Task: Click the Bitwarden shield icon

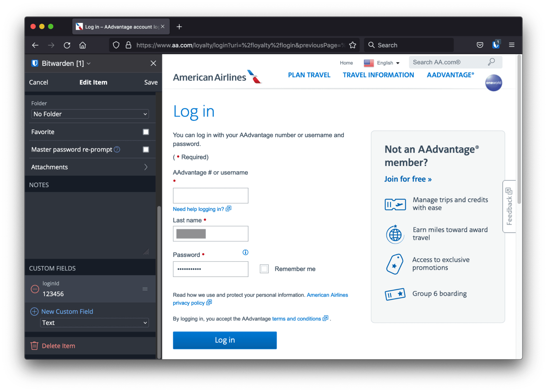Action: (x=496, y=45)
